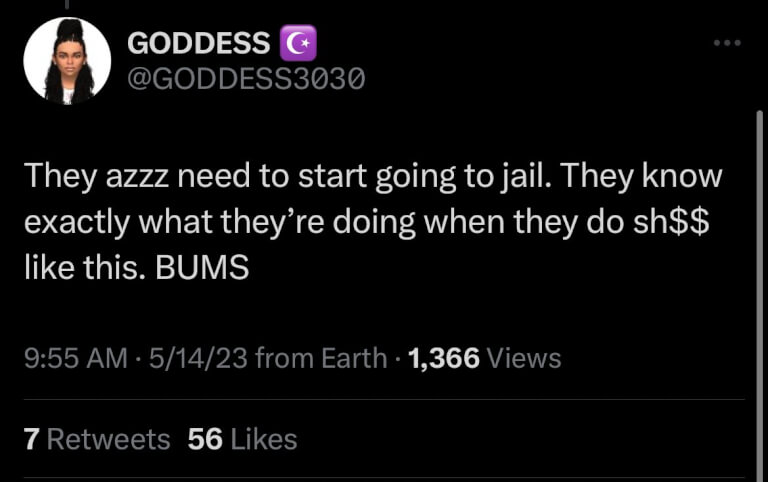Click the GODDESS display name
Viewport: 768px width, 482px height.
tap(198, 43)
